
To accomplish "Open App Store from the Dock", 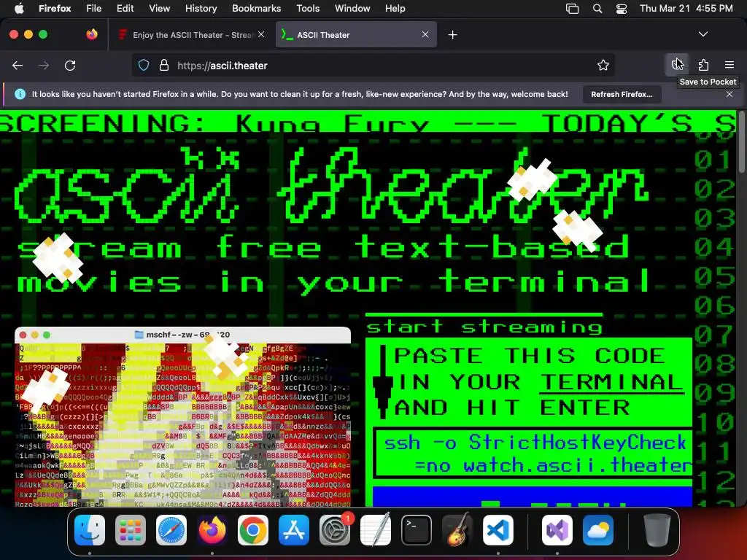I will coord(293,530).
